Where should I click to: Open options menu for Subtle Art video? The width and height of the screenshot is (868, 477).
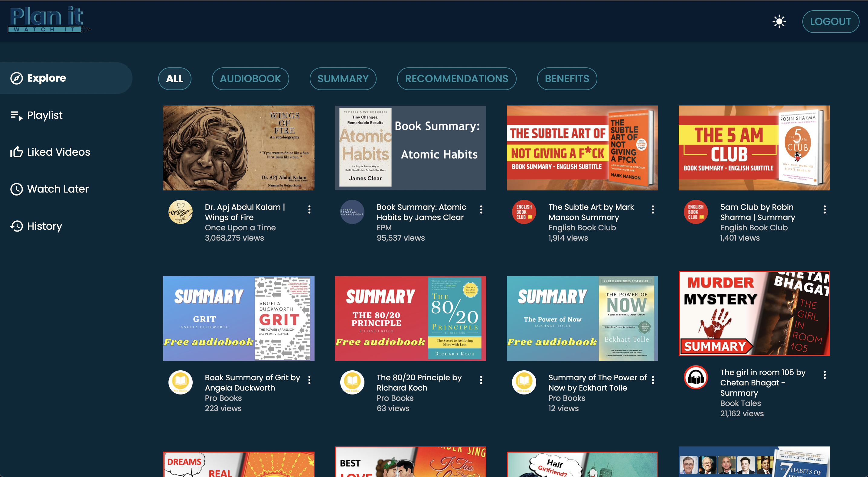pos(653,209)
